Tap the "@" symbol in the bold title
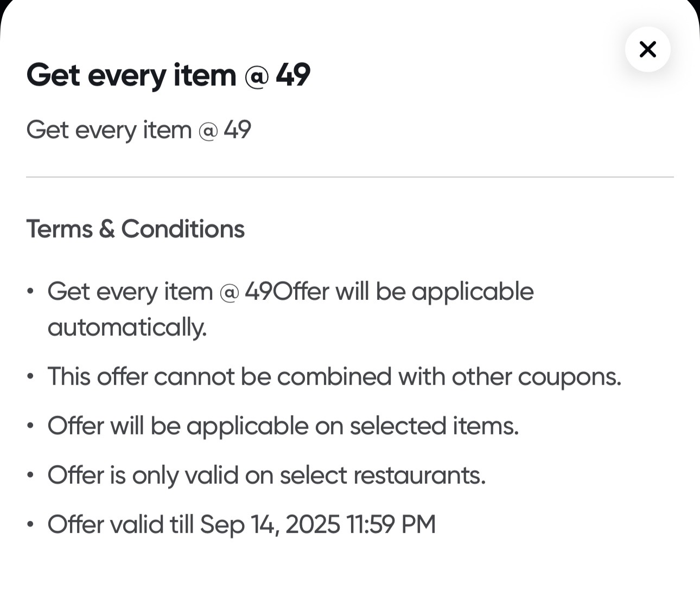This screenshot has width=700, height=596. click(x=256, y=75)
